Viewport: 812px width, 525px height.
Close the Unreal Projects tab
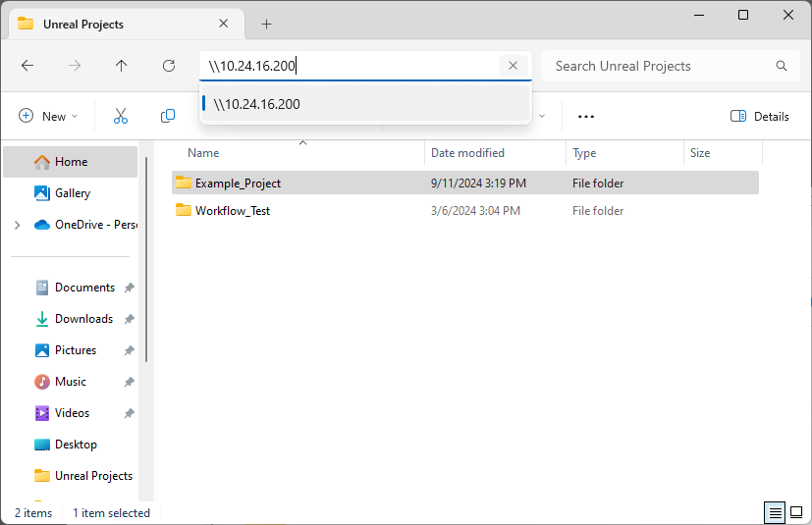click(224, 24)
